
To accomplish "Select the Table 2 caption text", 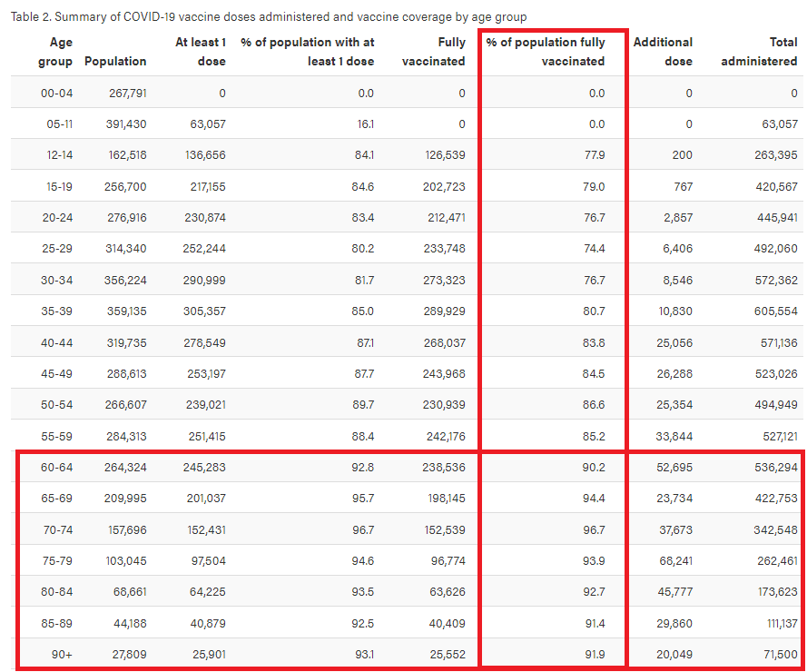I will [269, 16].
